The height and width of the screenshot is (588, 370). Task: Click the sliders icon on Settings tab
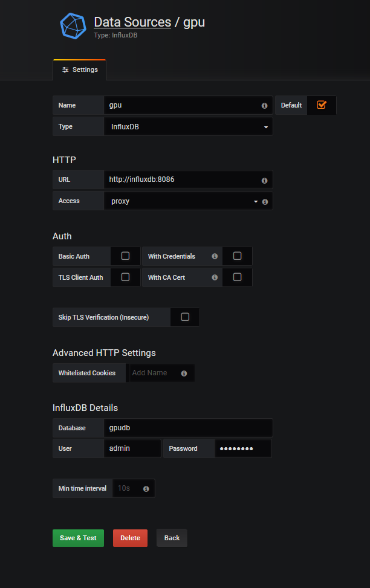point(65,69)
